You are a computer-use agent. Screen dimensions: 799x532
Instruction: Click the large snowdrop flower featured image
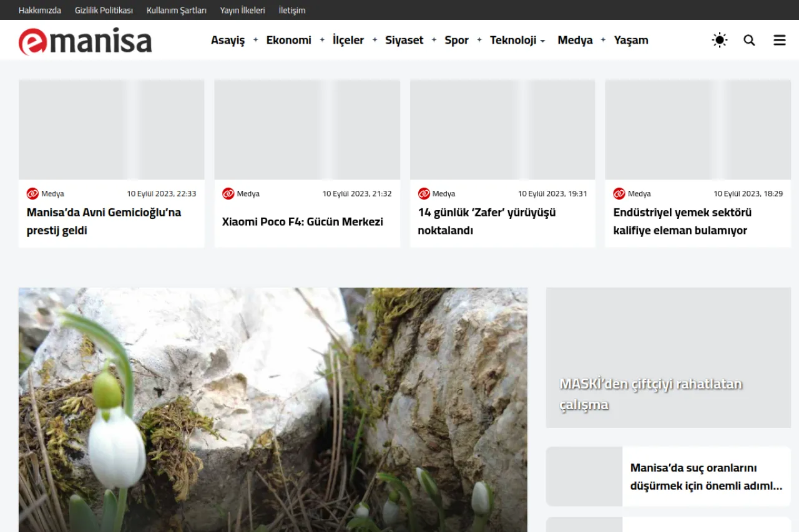(x=273, y=410)
